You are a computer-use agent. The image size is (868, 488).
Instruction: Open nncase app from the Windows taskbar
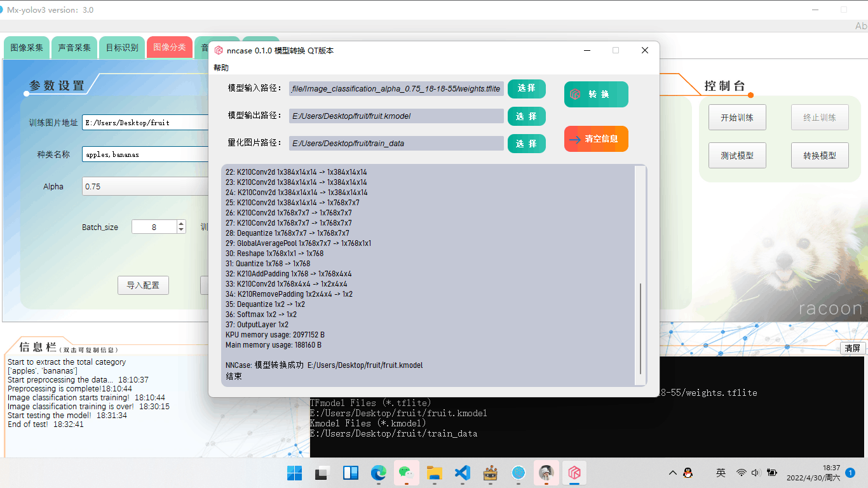click(x=574, y=473)
